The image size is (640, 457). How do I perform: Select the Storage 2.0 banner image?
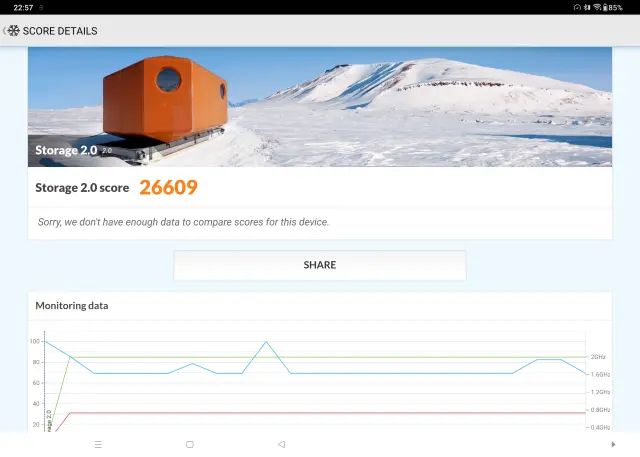coord(320,106)
